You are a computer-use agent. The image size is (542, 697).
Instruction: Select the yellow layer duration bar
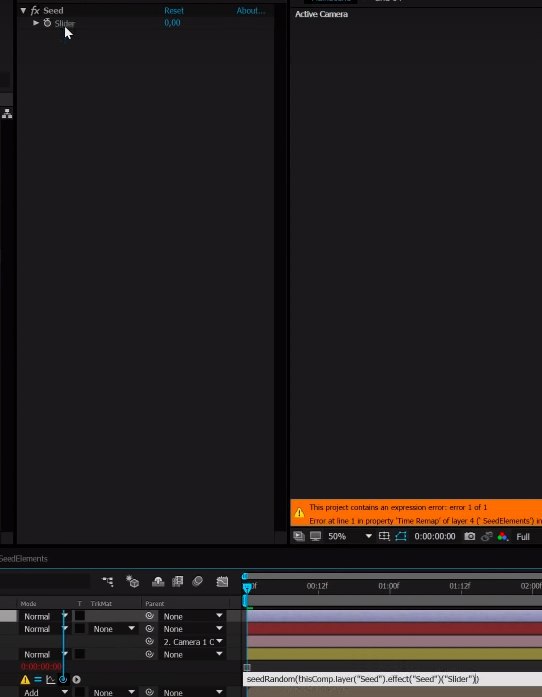click(394, 654)
